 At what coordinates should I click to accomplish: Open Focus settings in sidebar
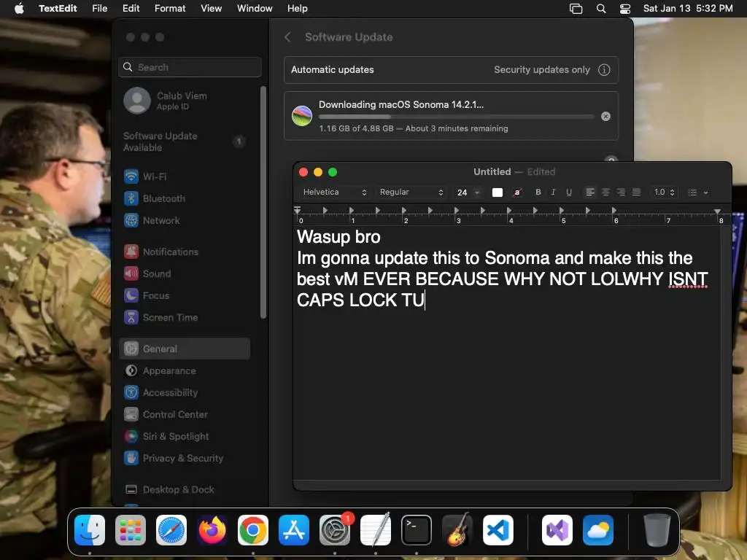click(x=183, y=295)
